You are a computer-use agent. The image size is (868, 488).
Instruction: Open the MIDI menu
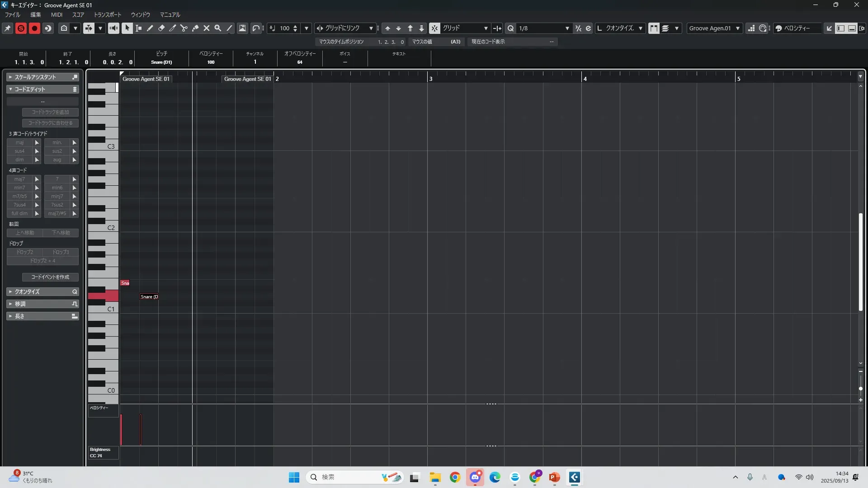tap(57, 14)
